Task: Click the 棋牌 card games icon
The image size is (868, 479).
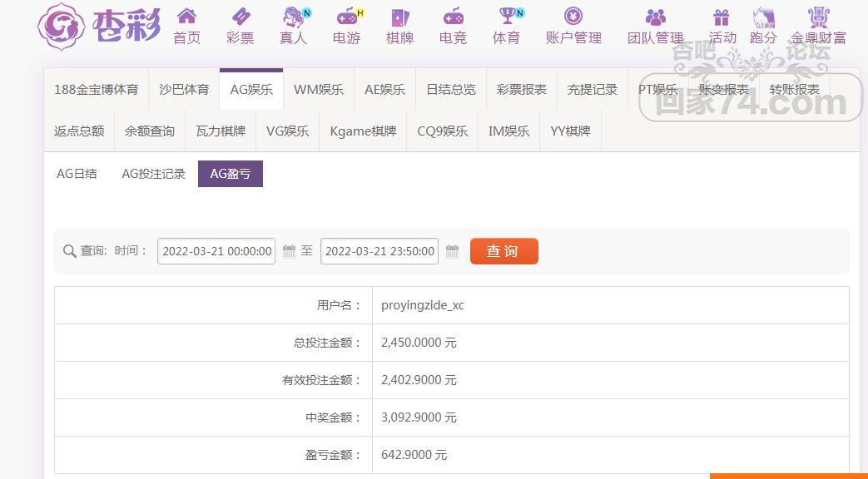Action: click(400, 17)
